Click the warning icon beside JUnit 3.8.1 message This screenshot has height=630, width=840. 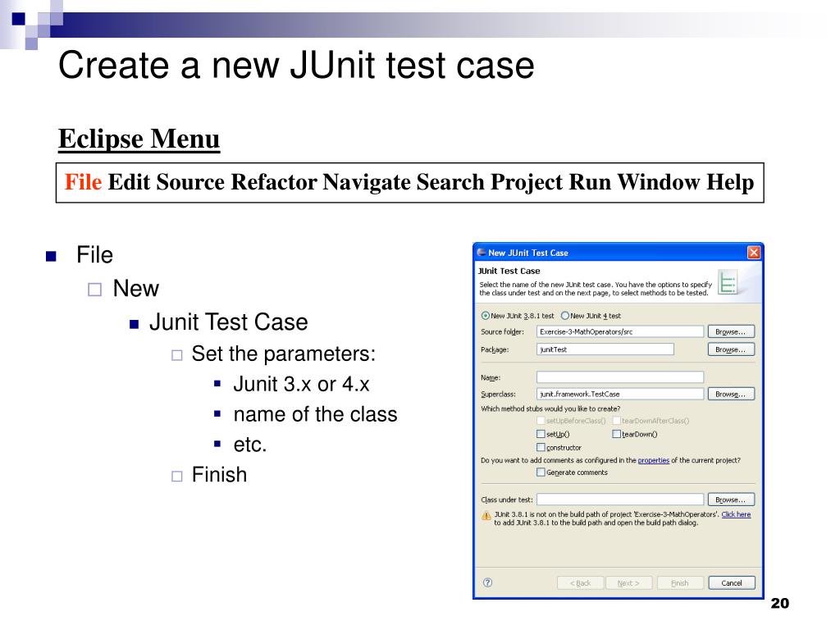(x=486, y=515)
